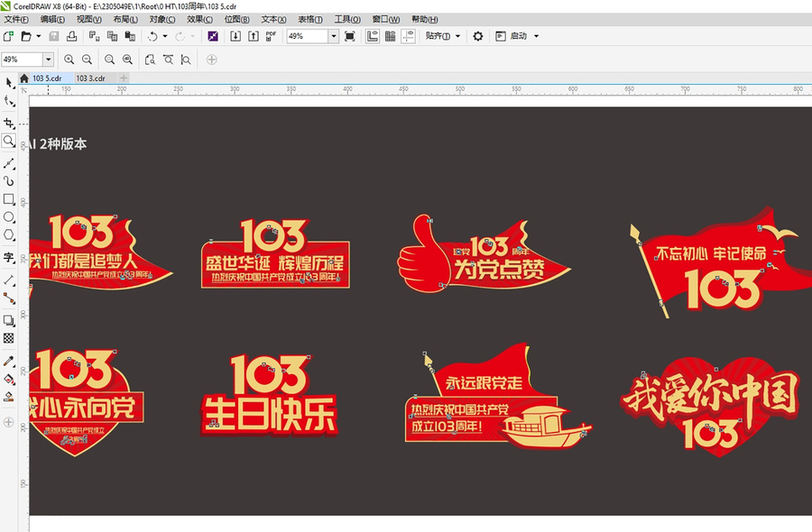Click the Full-screen preview icon

pyautogui.click(x=350, y=36)
